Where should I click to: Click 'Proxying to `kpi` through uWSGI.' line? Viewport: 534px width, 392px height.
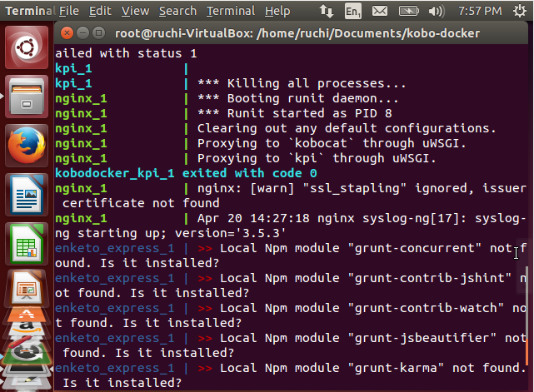pos(317,158)
